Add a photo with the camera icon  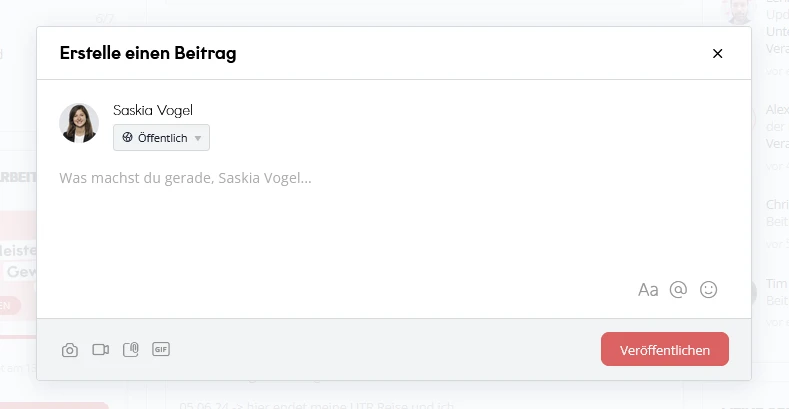tap(70, 350)
